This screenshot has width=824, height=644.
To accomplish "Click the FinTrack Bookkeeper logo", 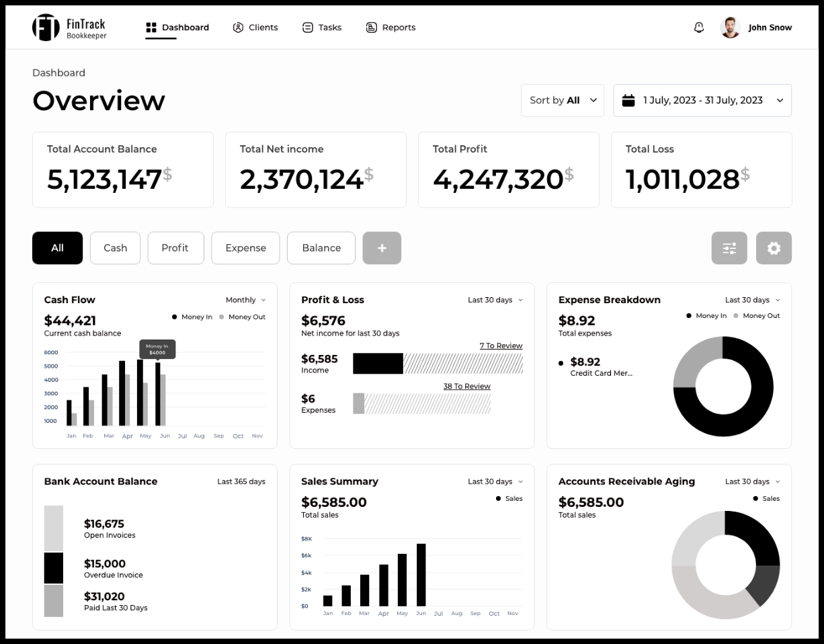I will tap(69, 28).
